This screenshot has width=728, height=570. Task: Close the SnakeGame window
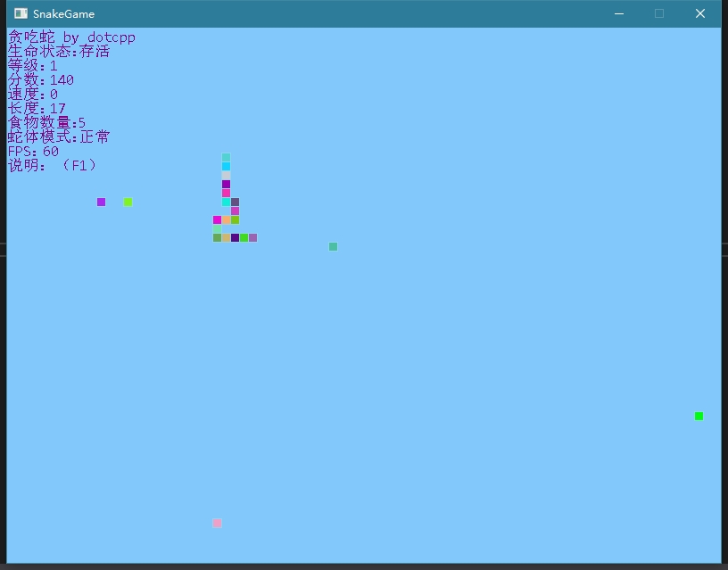700,13
